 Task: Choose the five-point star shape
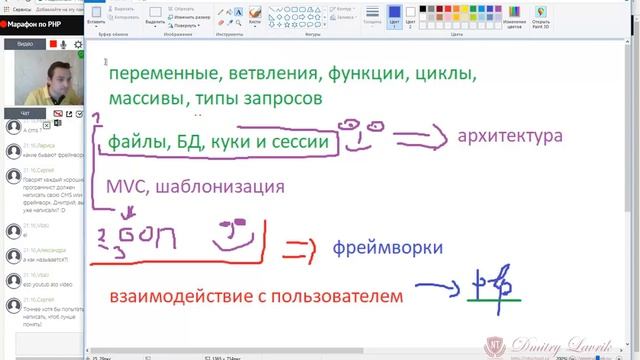coord(287,25)
